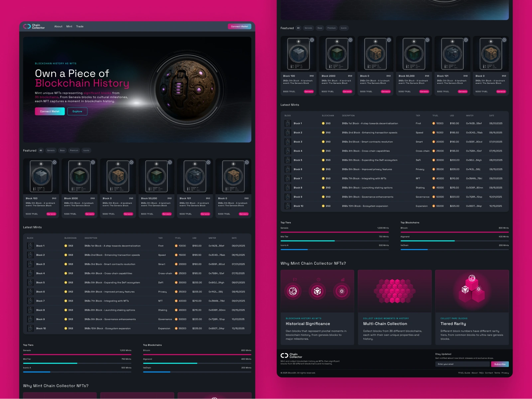Click Block 1 row thumbnail icon, left page table
532x399 pixels.
click(x=30, y=246)
